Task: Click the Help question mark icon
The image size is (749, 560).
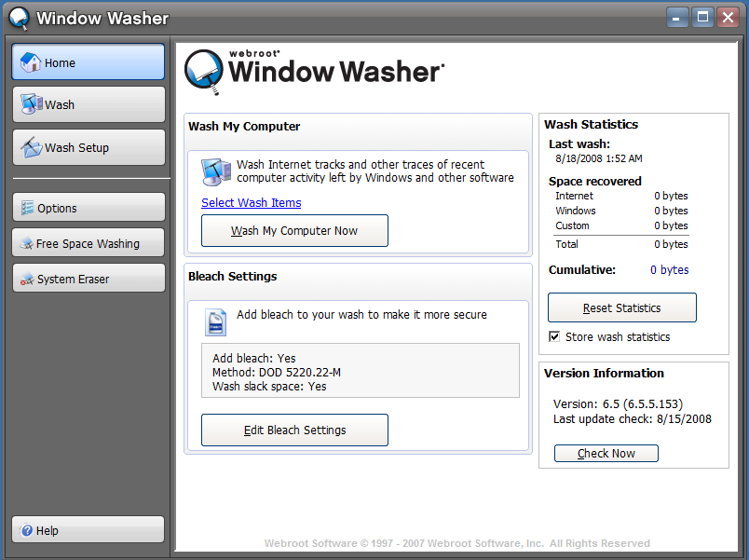Action: click(x=27, y=530)
